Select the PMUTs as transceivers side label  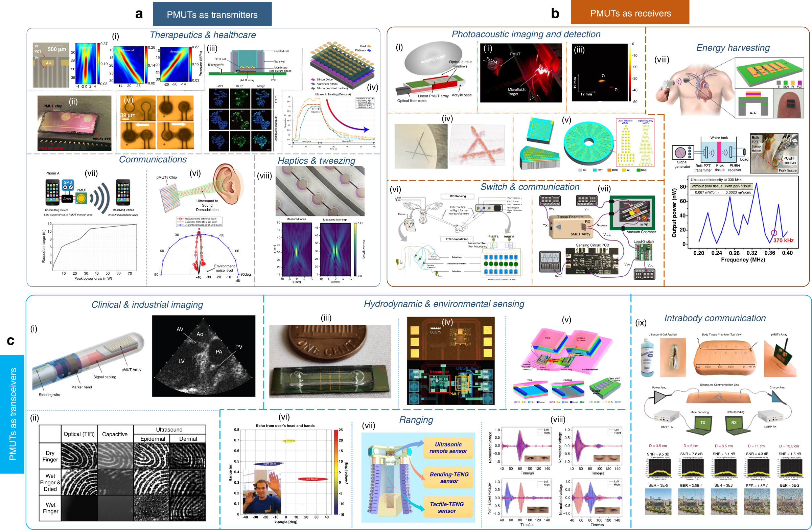[x=12, y=414]
